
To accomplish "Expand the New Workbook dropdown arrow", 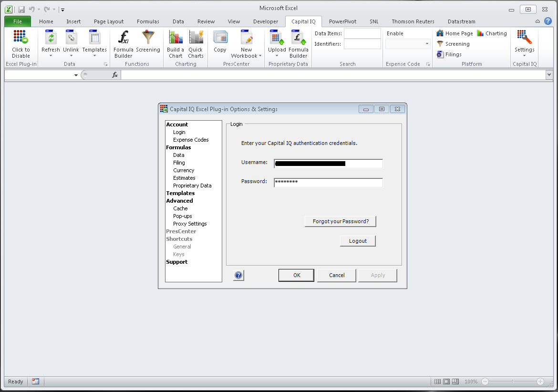I will pyautogui.click(x=260, y=56).
